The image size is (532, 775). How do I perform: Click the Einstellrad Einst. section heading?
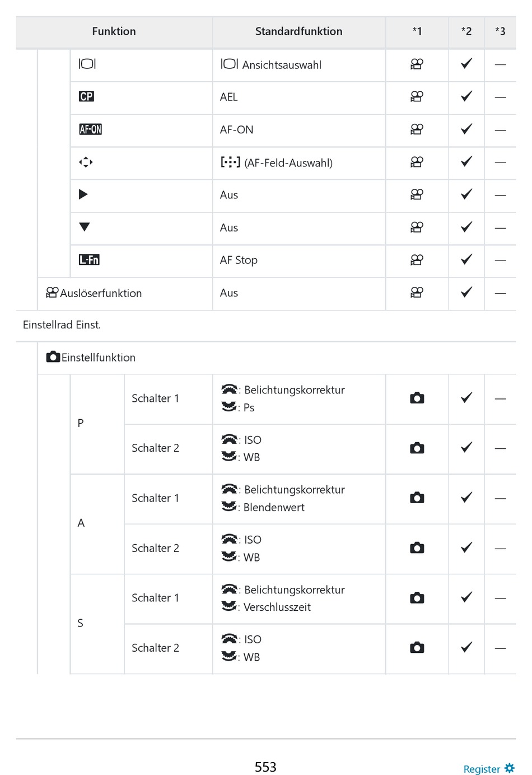pos(62,325)
